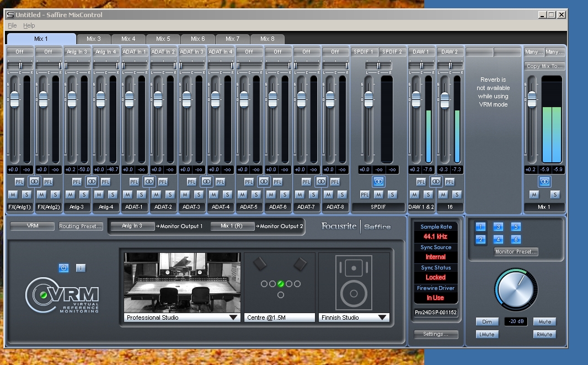Select the rear listening position circle below the row
Image resolution: width=588 pixels, height=365 pixels.
[x=281, y=295]
